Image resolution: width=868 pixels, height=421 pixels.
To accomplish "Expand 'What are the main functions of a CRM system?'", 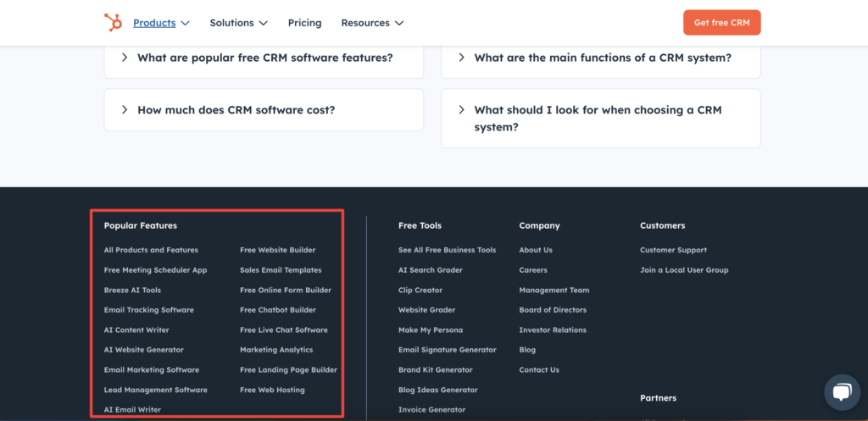I will pyautogui.click(x=601, y=58).
